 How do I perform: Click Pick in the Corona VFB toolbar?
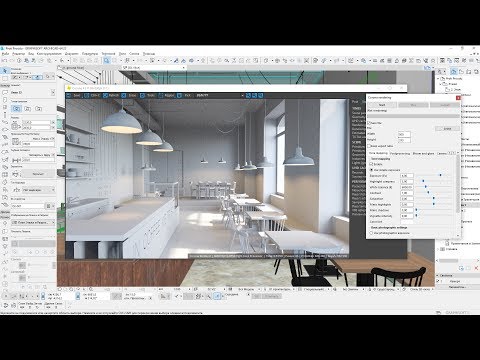click(185, 95)
